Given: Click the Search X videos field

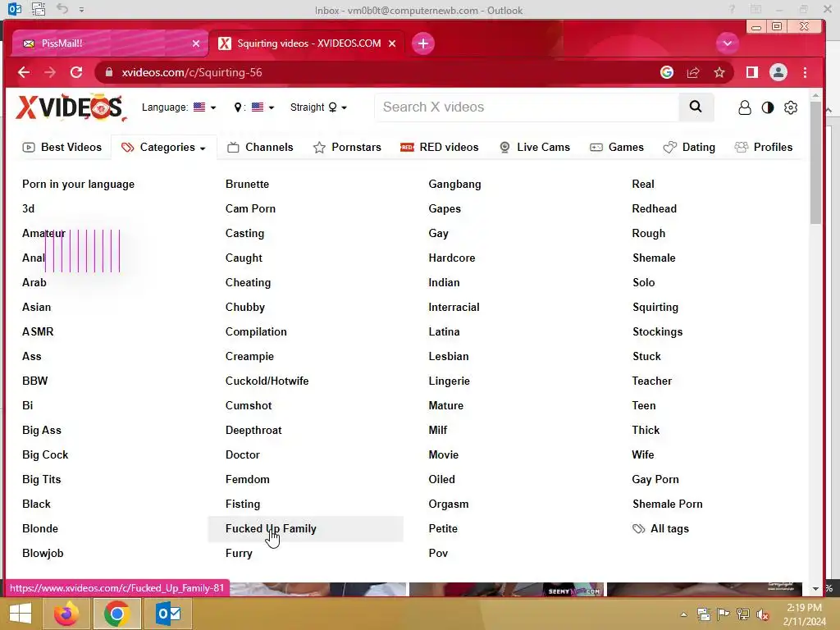Looking at the screenshot, I should 527,107.
